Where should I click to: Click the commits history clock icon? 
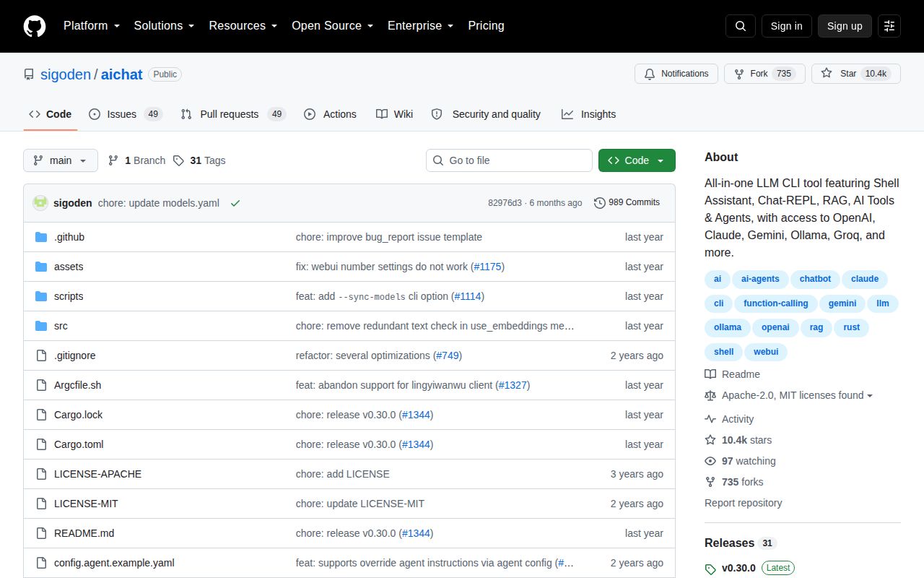click(599, 203)
